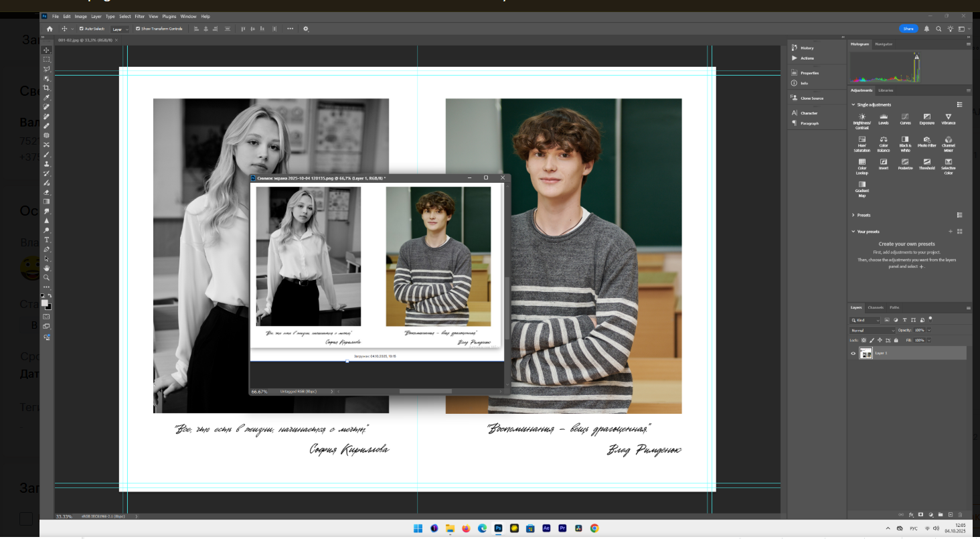Select the Layer 1 thumbnail

(x=866, y=353)
